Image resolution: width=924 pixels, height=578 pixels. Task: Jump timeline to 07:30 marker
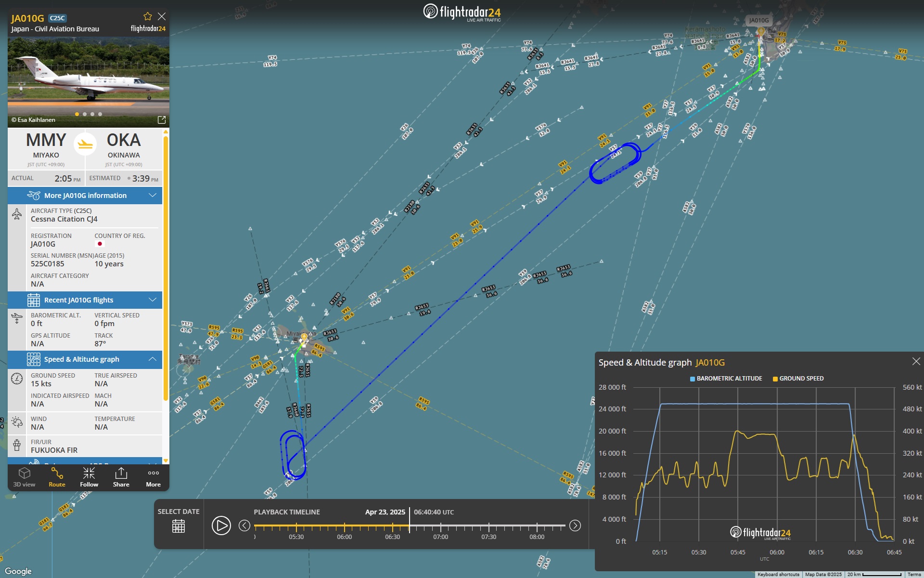click(x=488, y=537)
